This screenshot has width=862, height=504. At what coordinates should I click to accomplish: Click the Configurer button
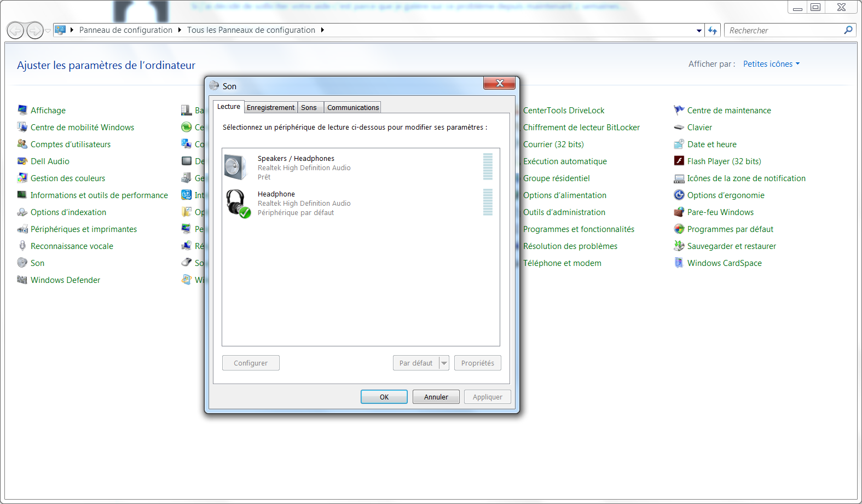pyautogui.click(x=251, y=363)
